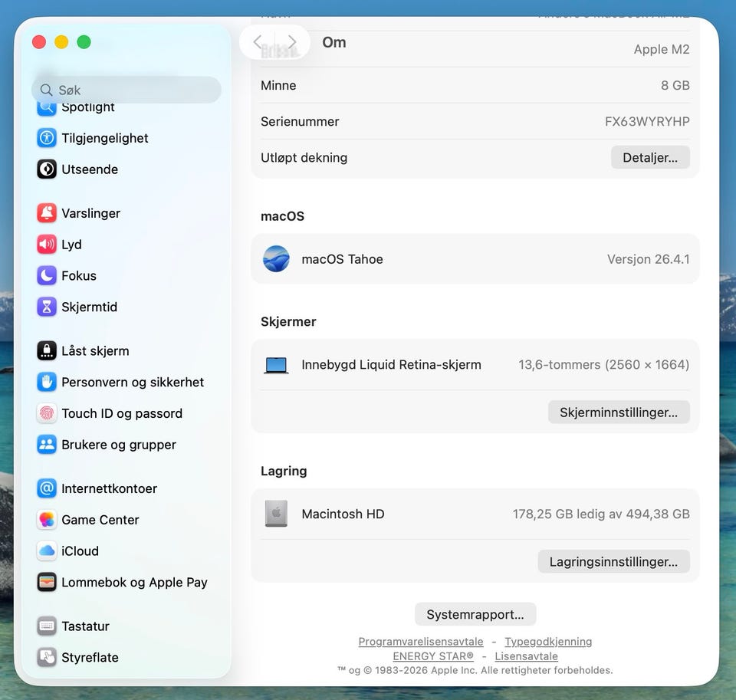
Task: Click 13,6-tommers (2560 × 1664) text
Action: pyautogui.click(x=603, y=365)
